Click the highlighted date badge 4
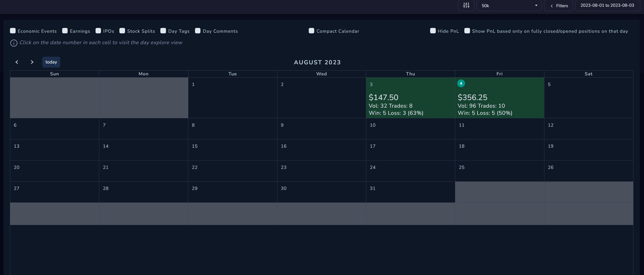 tap(461, 83)
